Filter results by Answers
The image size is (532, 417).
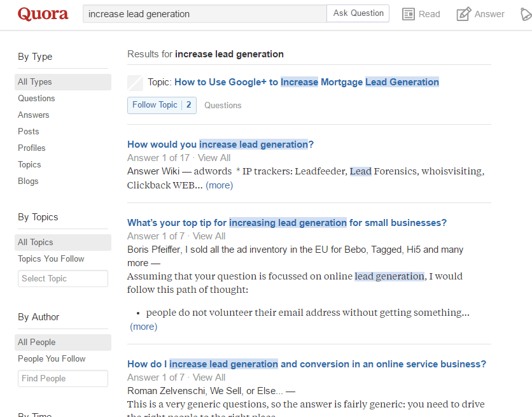point(34,115)
